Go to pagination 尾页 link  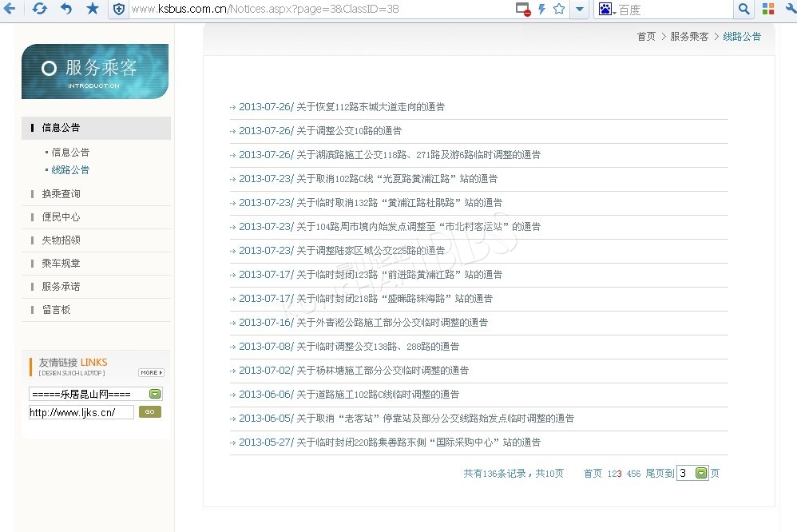[655, 474]
